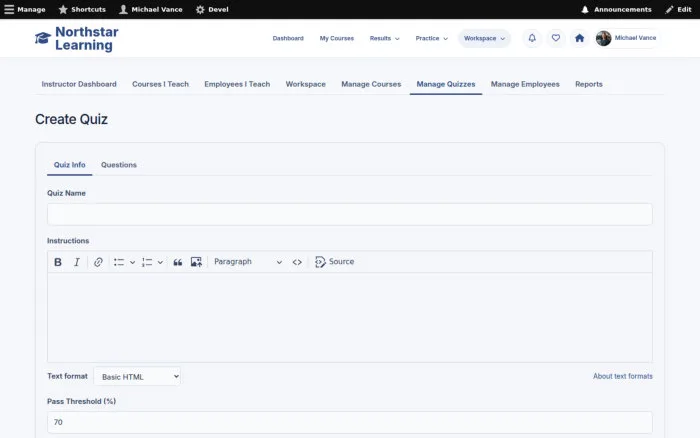Insert a block quote
This screenshot has width=700, height=438.
coord(177,262)
